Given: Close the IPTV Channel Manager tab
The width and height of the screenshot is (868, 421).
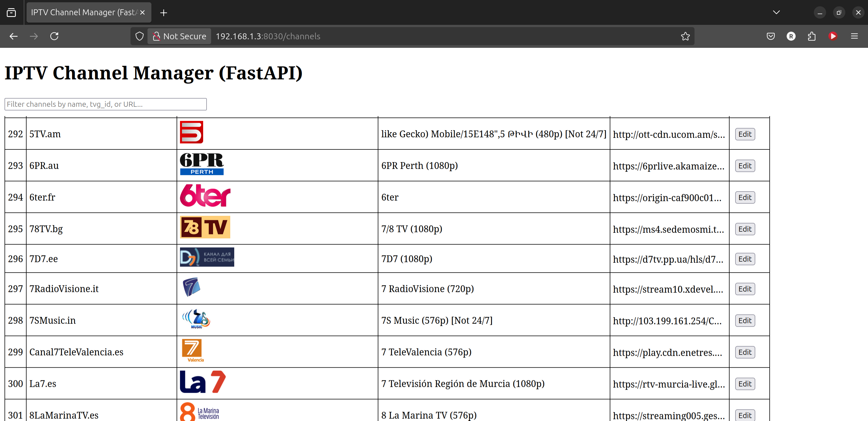Looking at the screenshot, I should pyautogui.click(x=142, y=12).
